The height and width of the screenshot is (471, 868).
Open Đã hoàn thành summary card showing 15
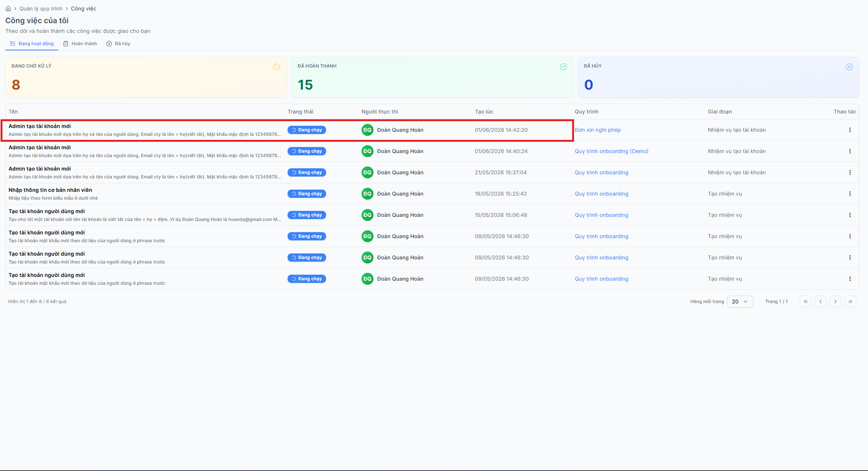pyautogui.click(x=432, y=77)
